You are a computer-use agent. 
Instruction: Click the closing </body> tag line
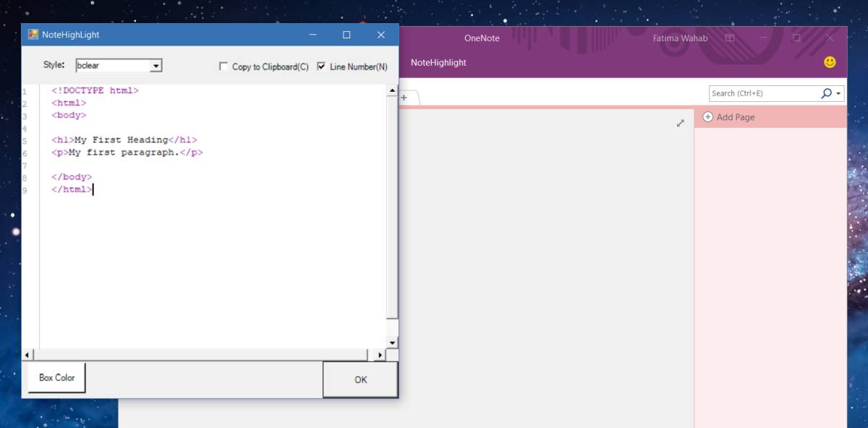(x=72, y=177)
